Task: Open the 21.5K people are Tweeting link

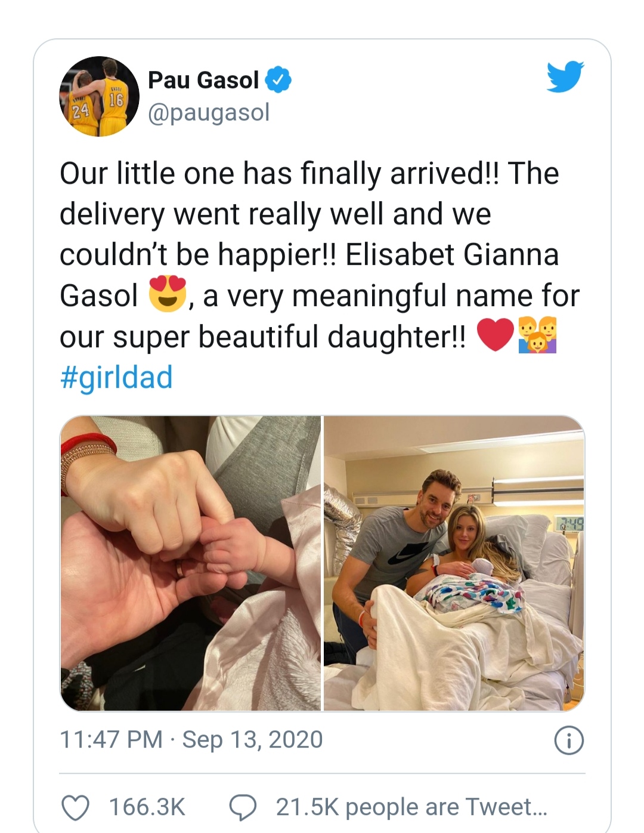Action: 411,807
